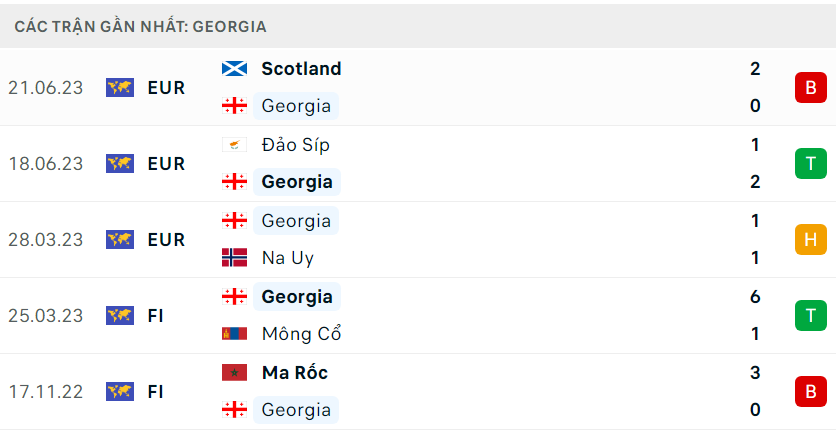
Task: Click the red B result badge for Scotland match
Action: (x=810, y=87)
